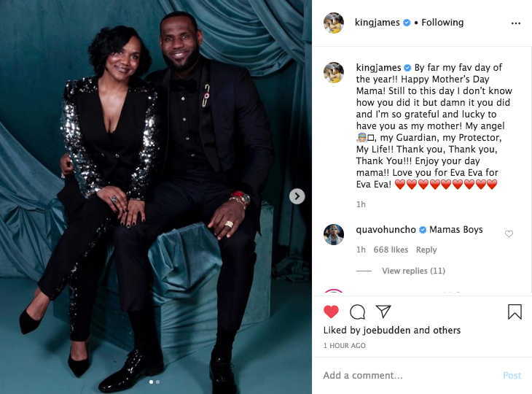The height and width of the screenshot is (394, 532).
Task: Open quavohuncho's profile avatar
Action: tap(334, 234)
